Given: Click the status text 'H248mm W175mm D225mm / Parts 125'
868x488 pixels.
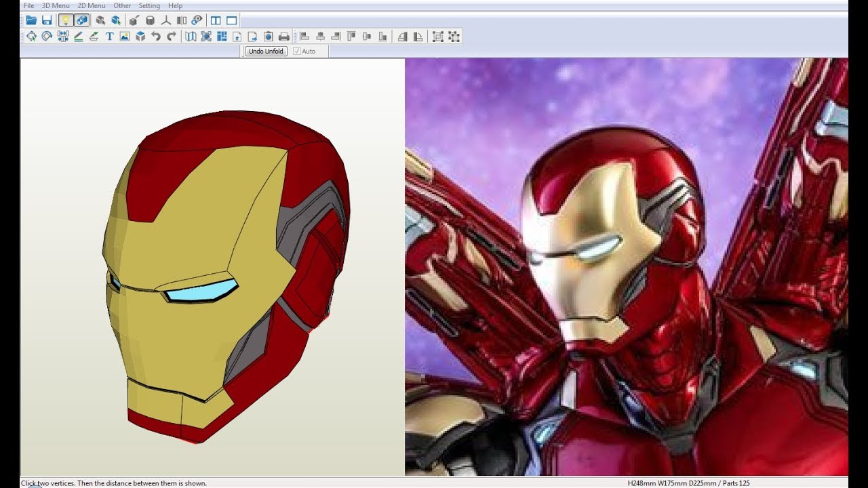Looking at the screenshot, I should pos(689,483).
